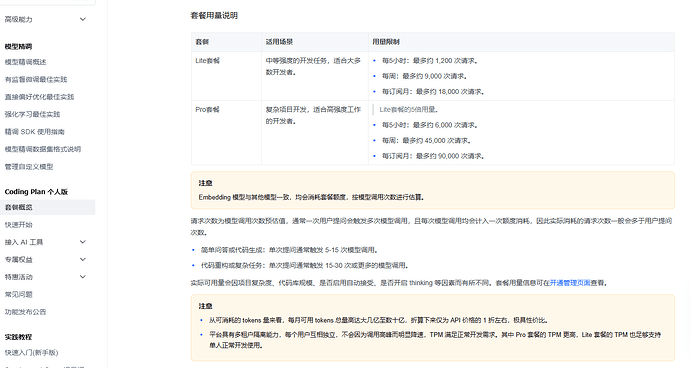Open 模型精调数据集格式说明 page
690x368 pixels.
click(43, 149)
